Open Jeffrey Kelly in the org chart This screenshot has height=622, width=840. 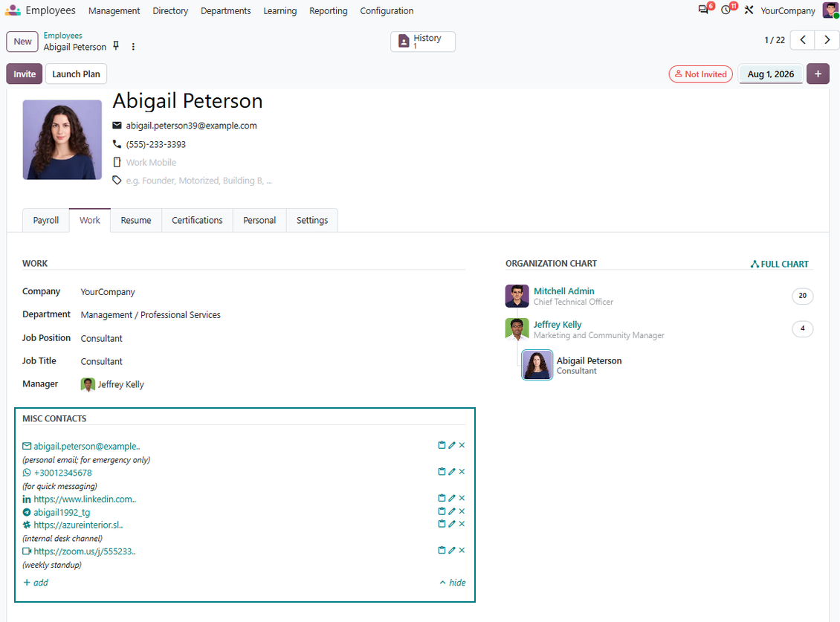point(557,324)
